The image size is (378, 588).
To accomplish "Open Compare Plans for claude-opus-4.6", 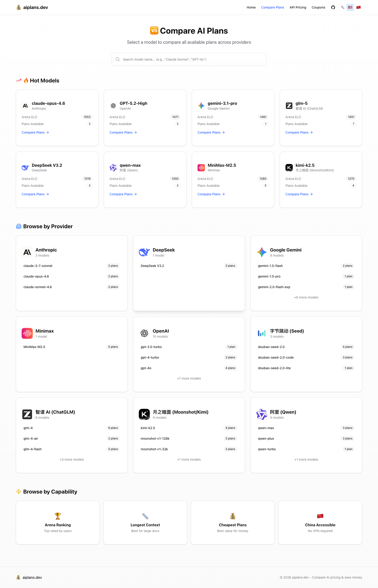I will 35,132.
